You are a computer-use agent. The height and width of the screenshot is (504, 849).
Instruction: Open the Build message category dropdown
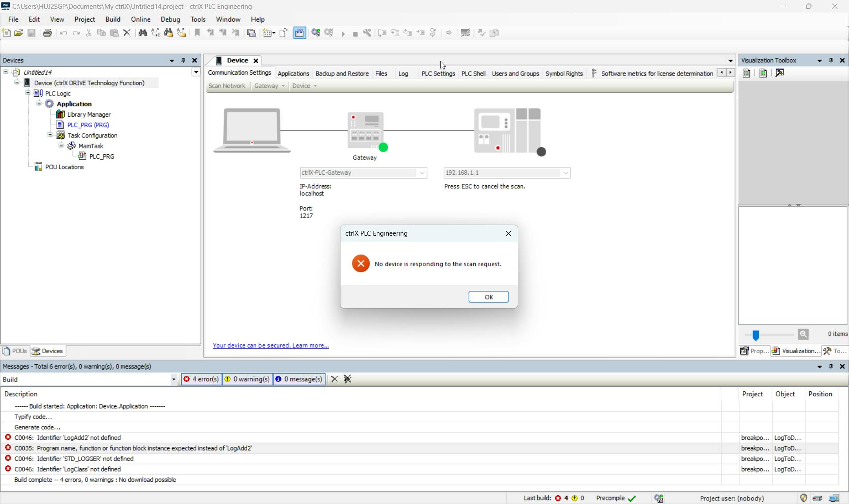tap(173, 379)
